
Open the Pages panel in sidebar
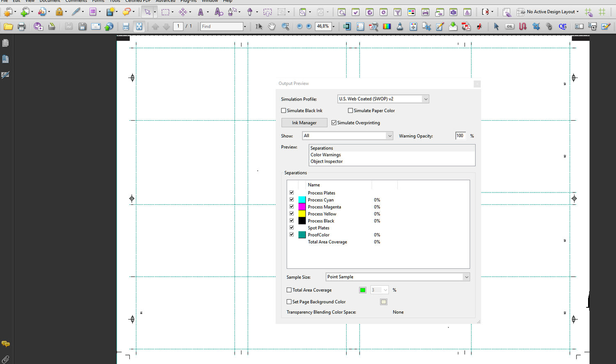[5, 43]
